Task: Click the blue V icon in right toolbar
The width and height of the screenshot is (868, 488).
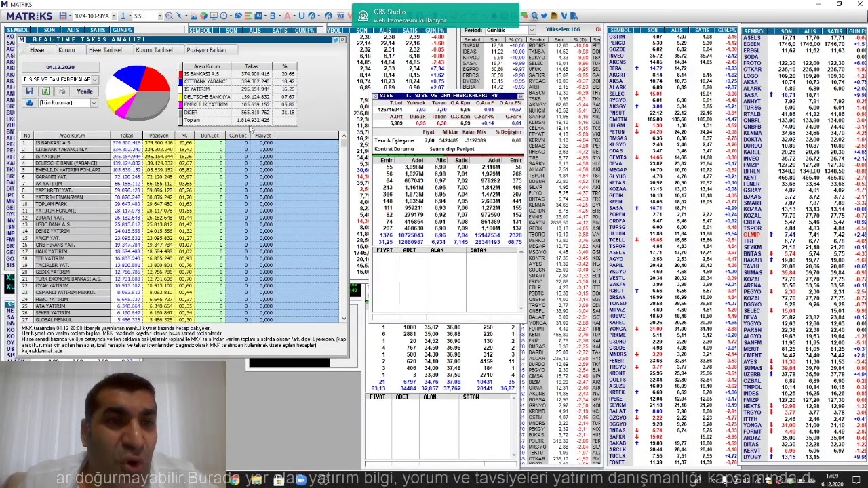Action: point(564,16)
